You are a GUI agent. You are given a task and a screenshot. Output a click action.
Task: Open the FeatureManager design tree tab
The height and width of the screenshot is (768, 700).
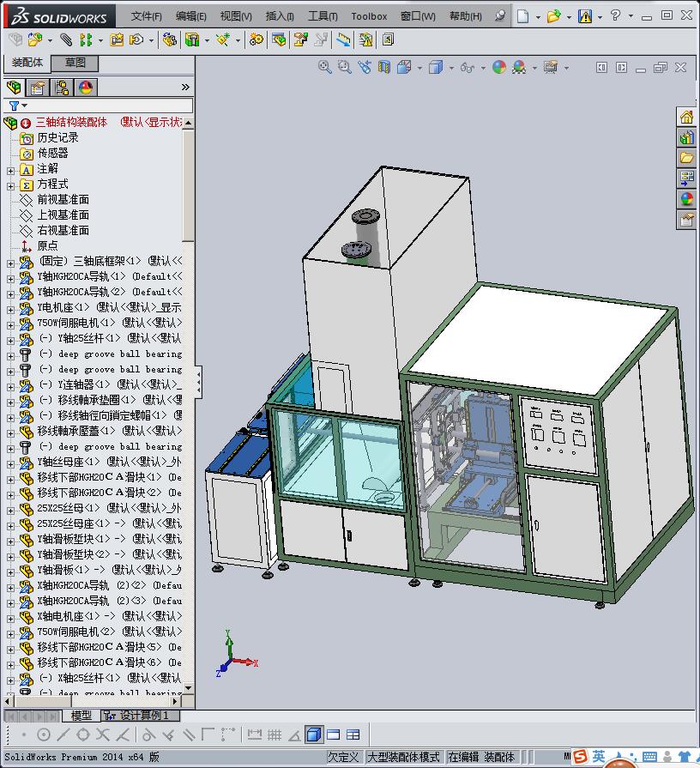[14, 88]
